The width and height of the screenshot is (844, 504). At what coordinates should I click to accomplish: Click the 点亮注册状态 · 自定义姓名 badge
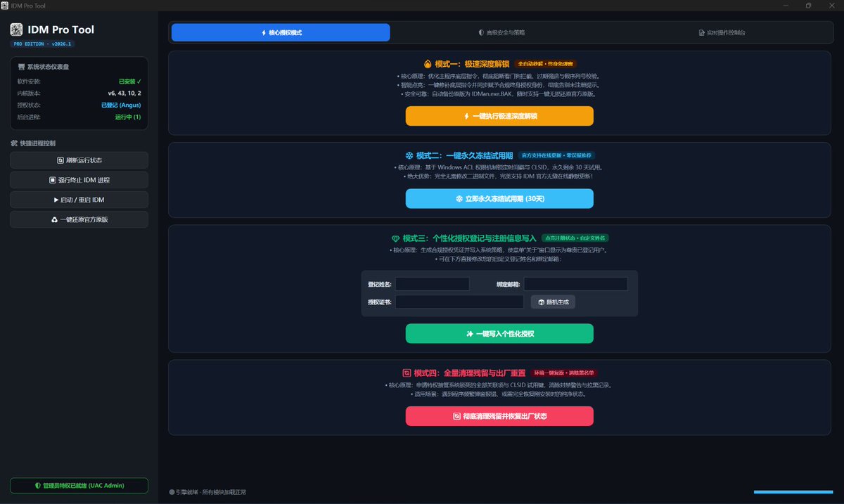tap(575, 238)
